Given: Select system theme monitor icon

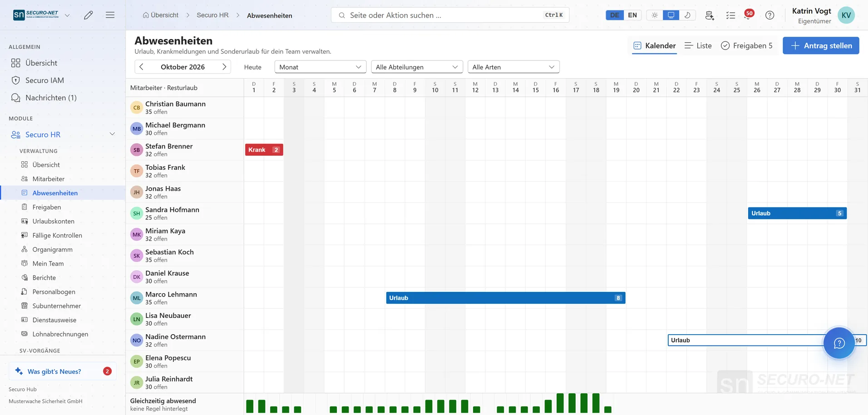Looking at the screenshot, I should (x=671, y=15).
